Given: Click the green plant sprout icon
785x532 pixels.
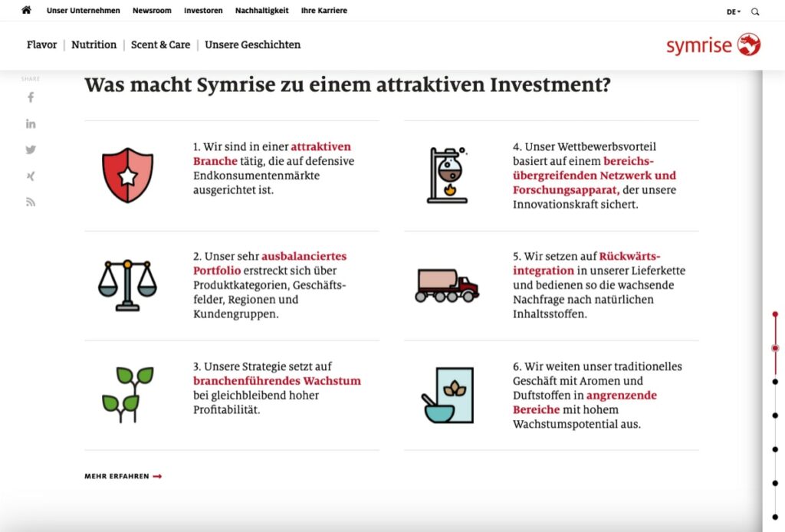Looking at the screenshot, I should click(x=128, y=394).
